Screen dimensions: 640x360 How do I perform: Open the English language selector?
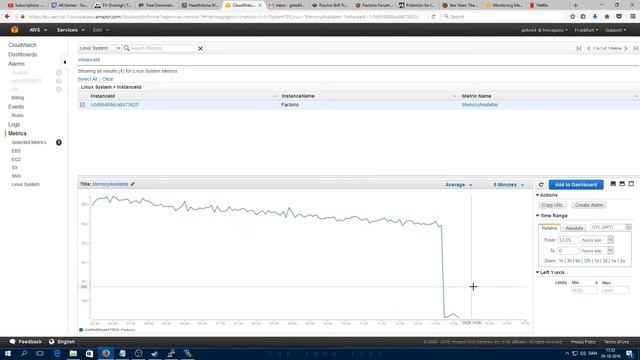[62, 342]
